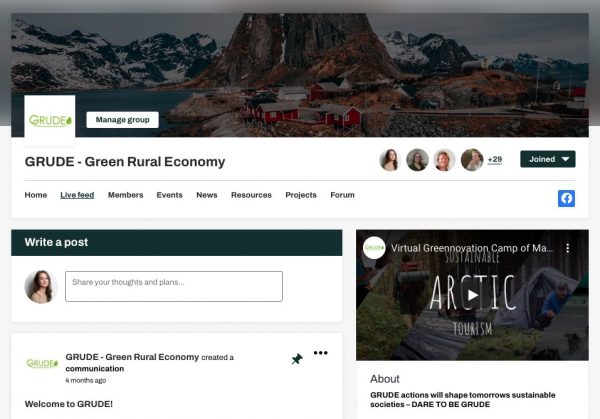Viewport: 600px width, 419px height.
Task: Click the GRUDE avatar beside the post
Action: [x=42, y=363]
